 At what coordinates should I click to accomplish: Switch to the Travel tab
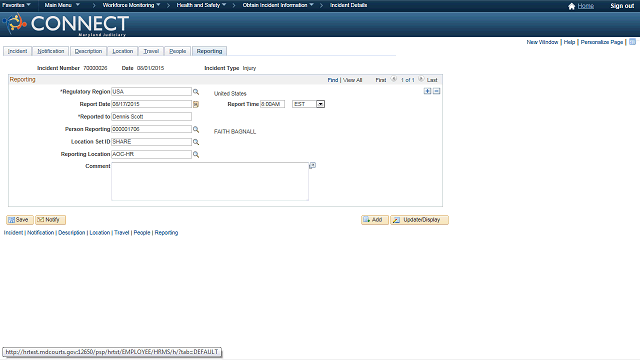(x=151, y=51)
